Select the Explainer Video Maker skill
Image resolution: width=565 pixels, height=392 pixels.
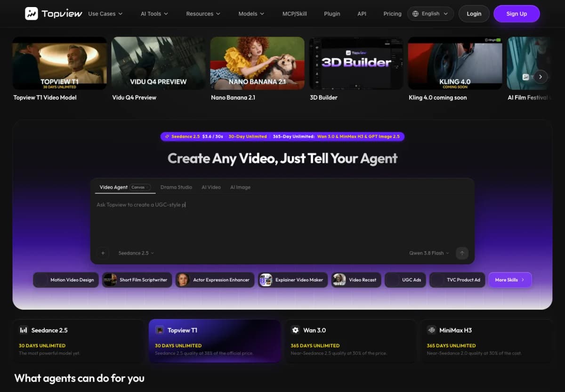293,280
